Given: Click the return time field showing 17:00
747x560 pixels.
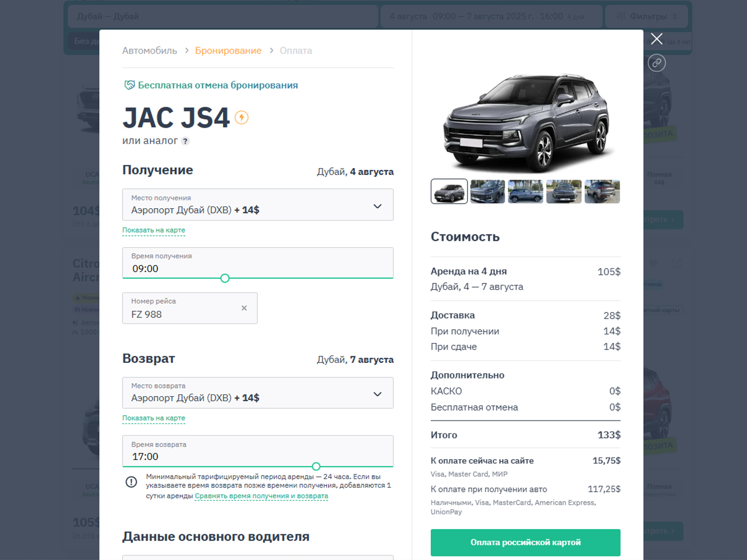Looking at the screenshot, I should 258,450.
